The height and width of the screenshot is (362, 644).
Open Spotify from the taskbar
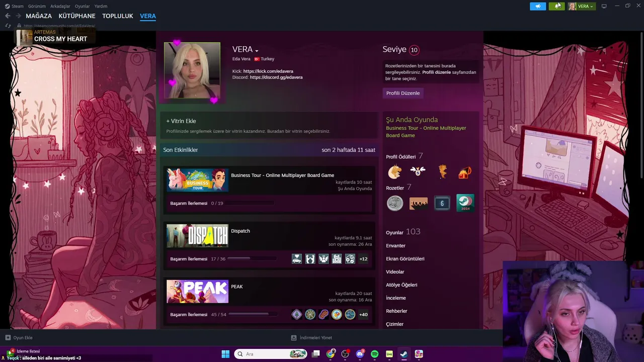click(x=374, y=354)
